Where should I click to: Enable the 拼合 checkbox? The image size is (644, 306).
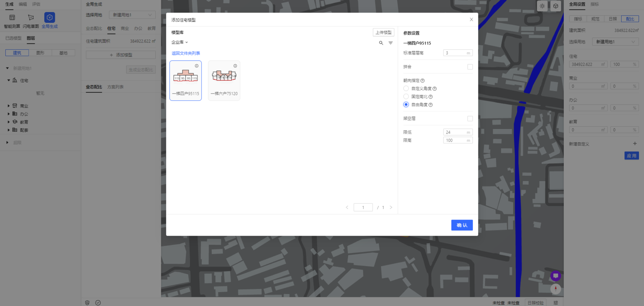click(x=470, y=67)
